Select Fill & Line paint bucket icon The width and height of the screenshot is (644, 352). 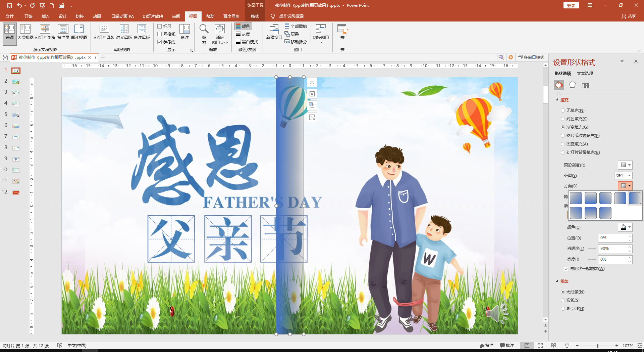[x=559, y=85]
